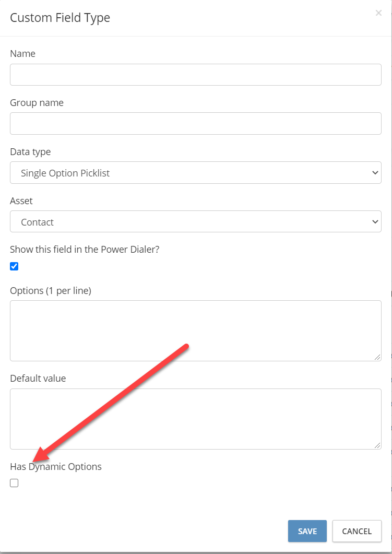Click the Default value label

pos(38,379)
